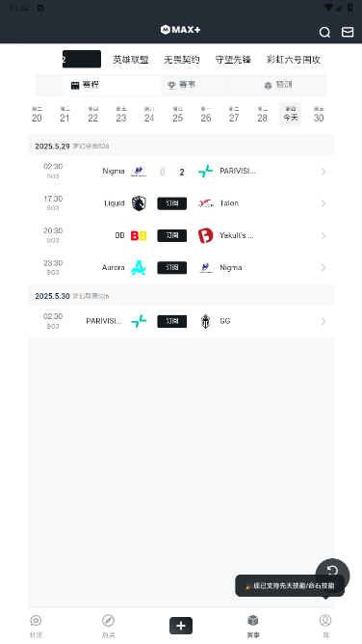
Task: Open the mail inbox icon
Action: point(348,32)
